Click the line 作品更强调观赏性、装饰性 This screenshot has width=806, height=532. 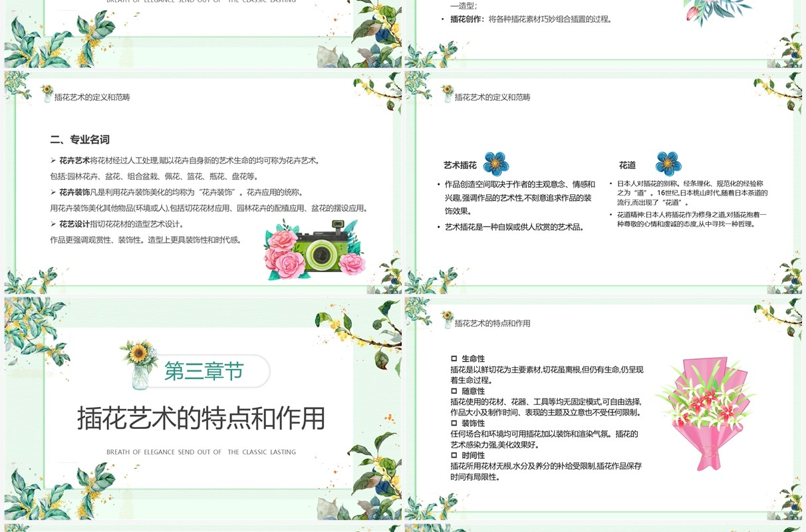coord(146,239)
